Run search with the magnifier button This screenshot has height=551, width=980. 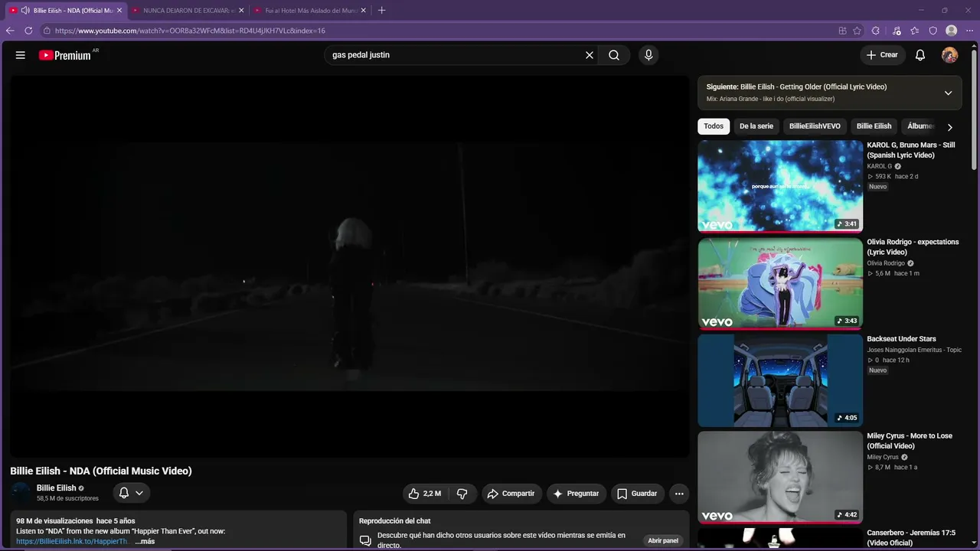[614, 55]
